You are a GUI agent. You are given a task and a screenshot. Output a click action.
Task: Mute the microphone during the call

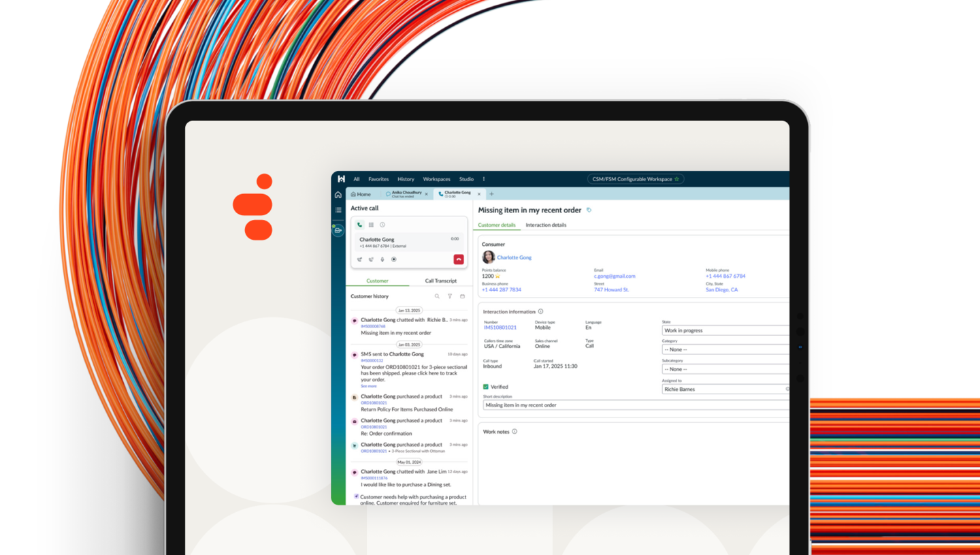(382, 259)
